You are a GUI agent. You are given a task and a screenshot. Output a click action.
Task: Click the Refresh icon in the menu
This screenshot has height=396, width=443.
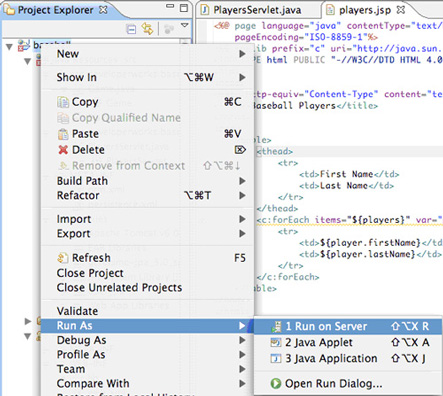click(63, 258)
